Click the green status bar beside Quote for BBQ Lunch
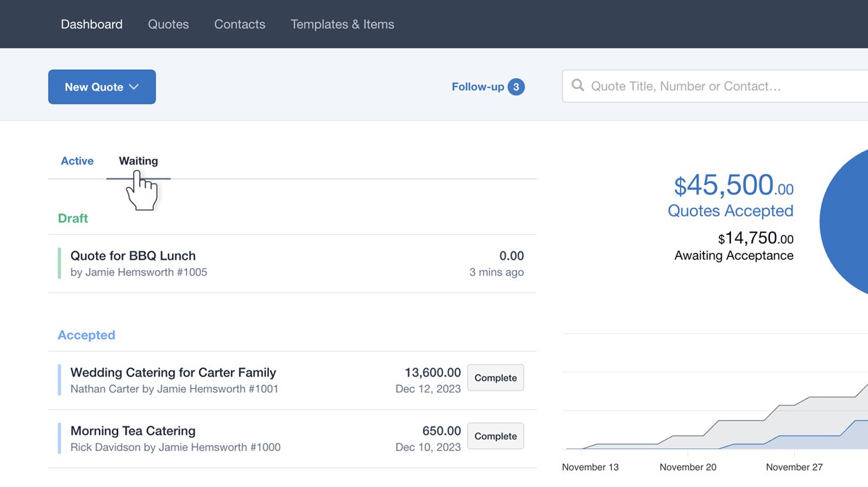The width and height of the screenshot is (868, 487). [59, 263]
